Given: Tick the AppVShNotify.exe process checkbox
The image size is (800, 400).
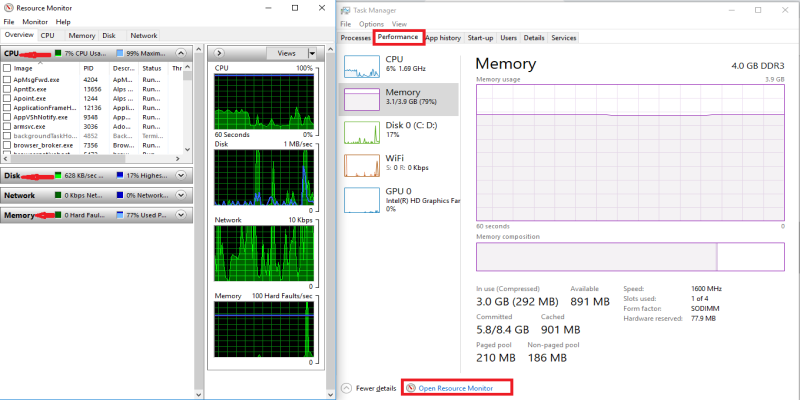Looking at the screenshot, I should click(x=7, y=117).
